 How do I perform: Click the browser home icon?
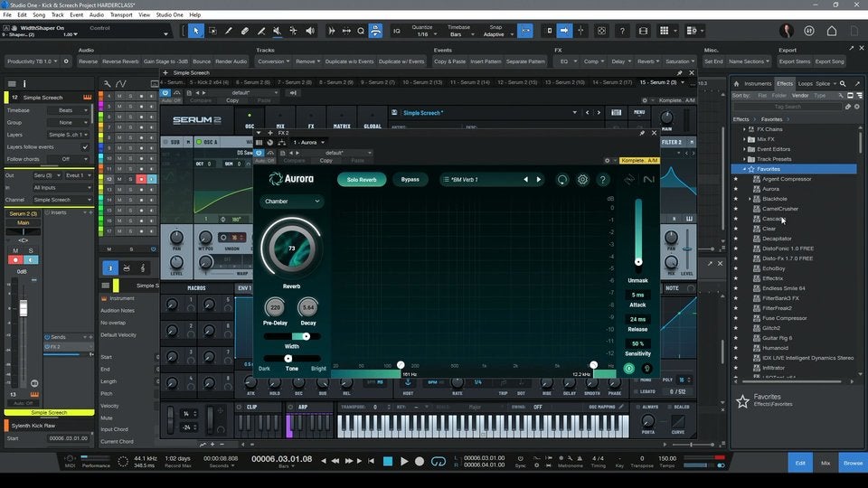[x=736, y=83]
